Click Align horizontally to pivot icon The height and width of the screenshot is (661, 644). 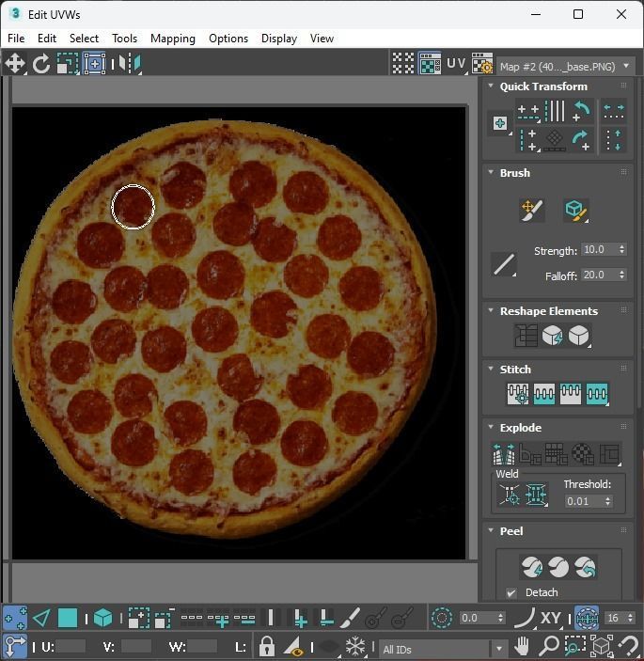click(528, 112)
